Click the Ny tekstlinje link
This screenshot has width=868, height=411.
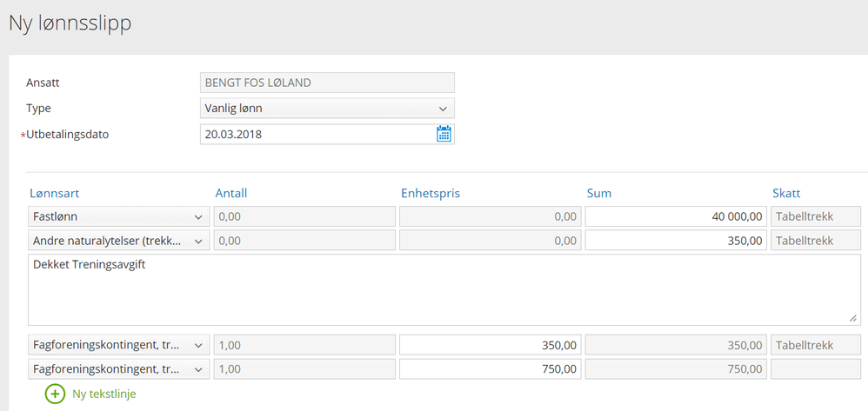(x=104, y=394)
